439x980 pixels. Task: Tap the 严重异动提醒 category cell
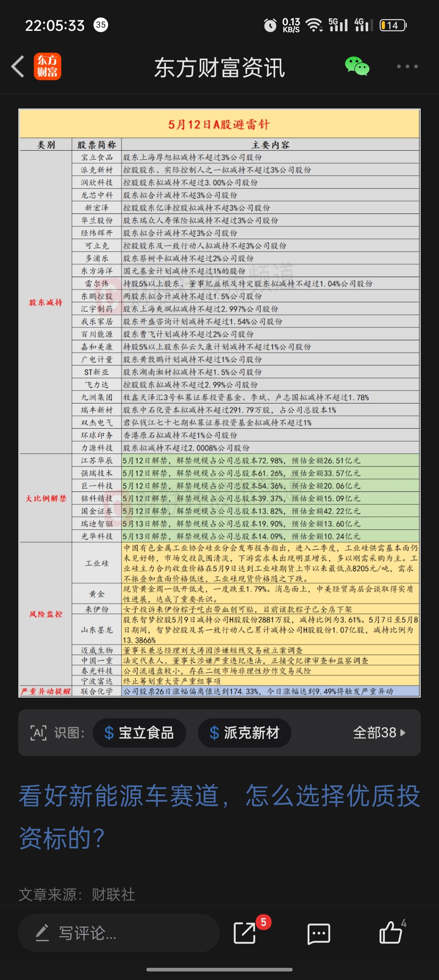(x=46, y=691)
